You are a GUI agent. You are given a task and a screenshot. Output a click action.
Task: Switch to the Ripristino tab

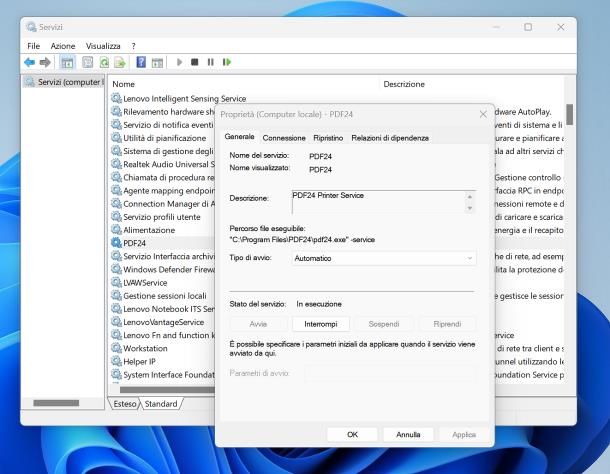(x=328, y=138)
